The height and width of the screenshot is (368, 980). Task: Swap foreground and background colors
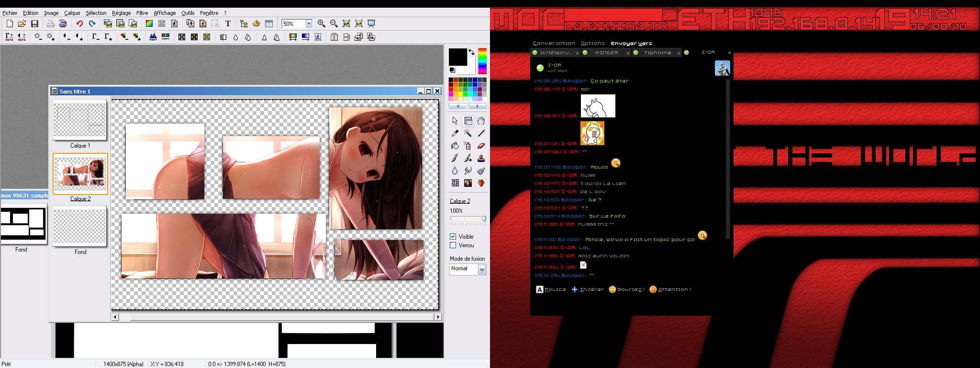pyautogui.click(x=472, y=52)
